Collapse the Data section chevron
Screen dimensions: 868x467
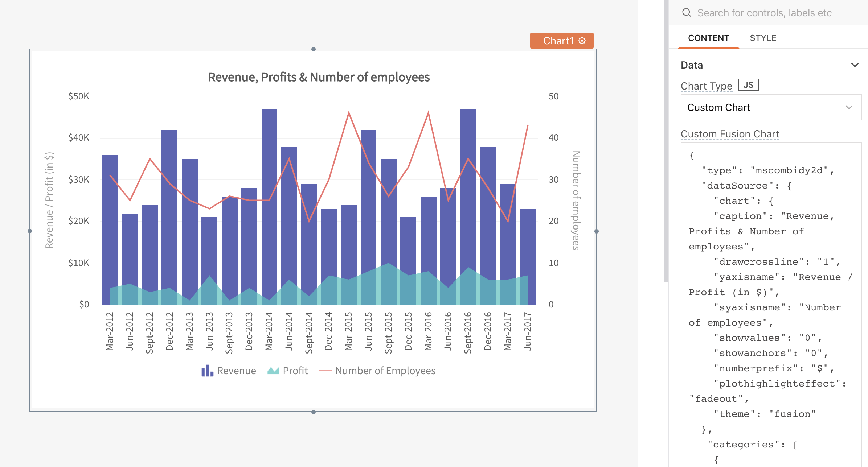click(855, 65)
